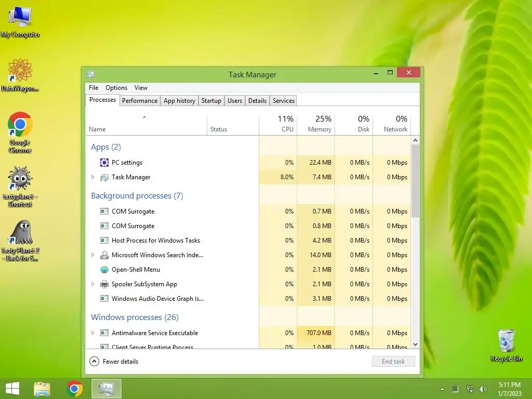Click the first COM Surrogate 0.7 MB icon
The image size is (532, 399).
tap(104, 211)
